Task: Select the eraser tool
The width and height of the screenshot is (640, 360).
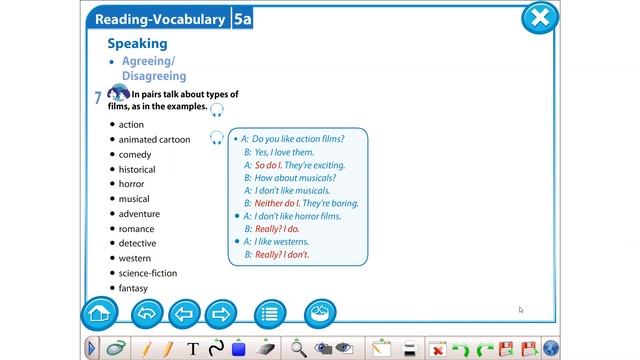Action: (266, 349)
